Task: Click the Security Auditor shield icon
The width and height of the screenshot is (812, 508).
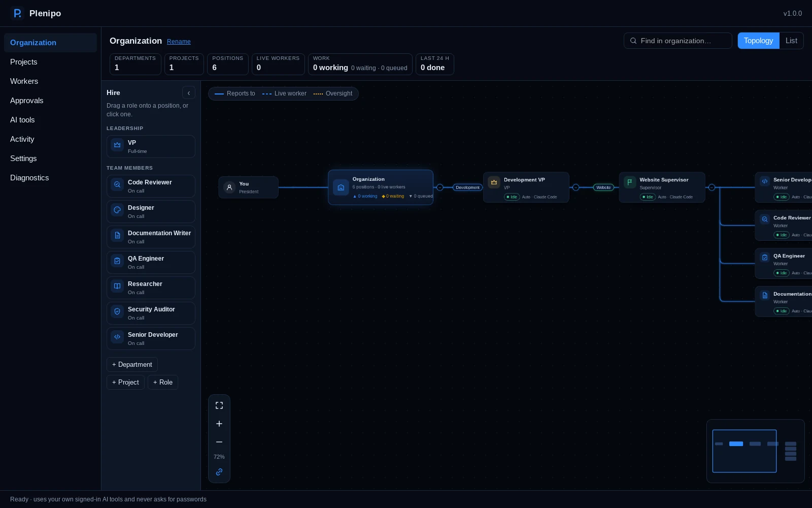Action: pyautogui.click(x=117, y=311)
